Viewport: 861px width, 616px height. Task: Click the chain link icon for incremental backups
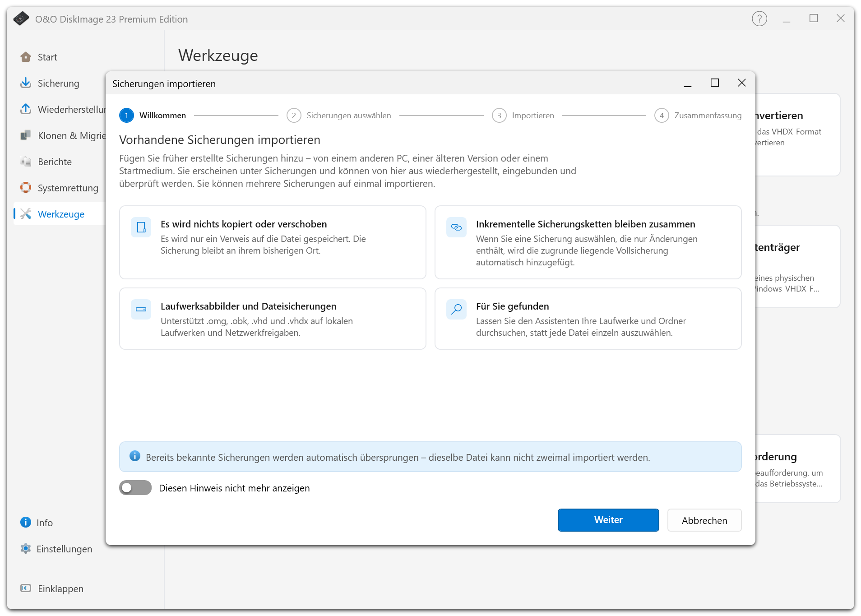pyautogui.click(x=456, y=227)
